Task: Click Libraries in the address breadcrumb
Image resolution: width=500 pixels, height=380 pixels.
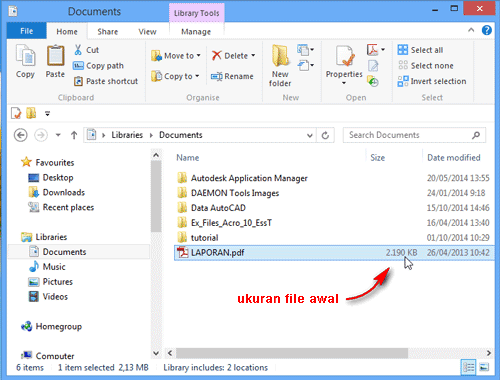Action: pos(127,135)
